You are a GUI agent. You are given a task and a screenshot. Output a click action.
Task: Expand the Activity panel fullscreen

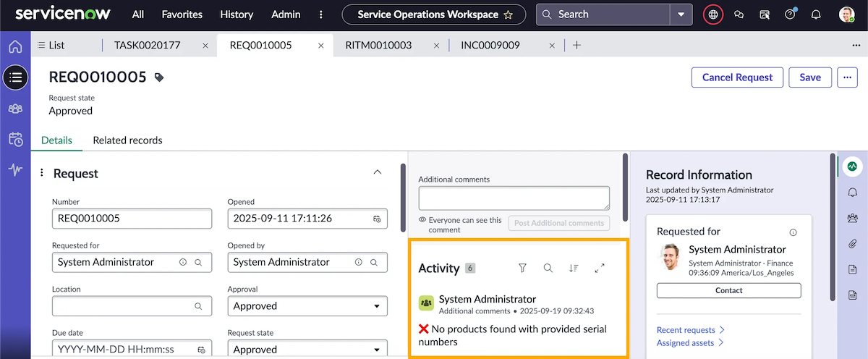click(600, 268)
